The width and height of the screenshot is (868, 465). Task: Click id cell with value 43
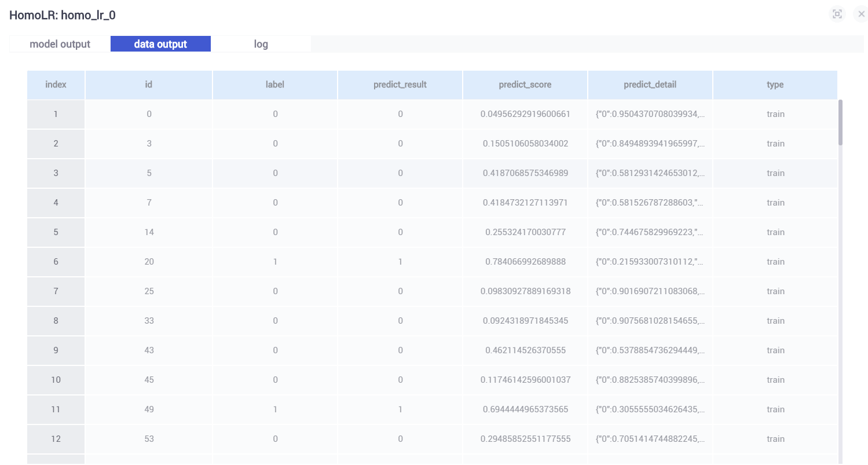[149, 350]
